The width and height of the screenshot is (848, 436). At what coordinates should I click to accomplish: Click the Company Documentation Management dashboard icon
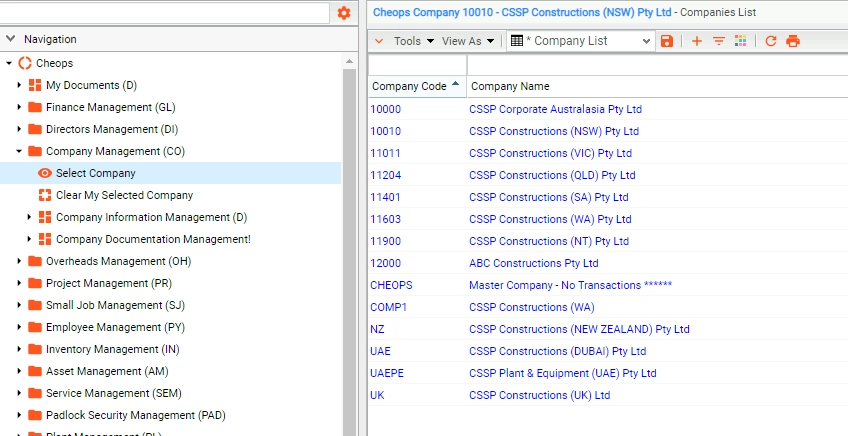coord(45,239)
